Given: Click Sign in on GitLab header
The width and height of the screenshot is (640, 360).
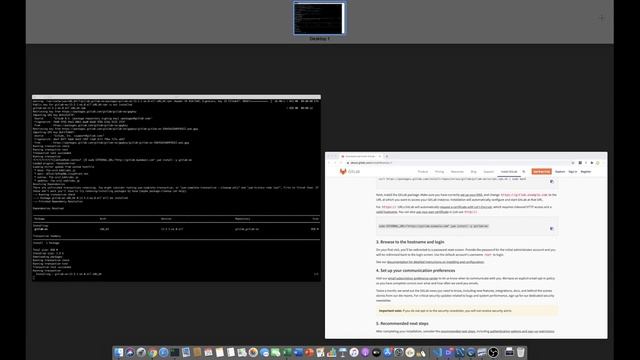Looking at the screenshot, I should [x=573, y=172].
